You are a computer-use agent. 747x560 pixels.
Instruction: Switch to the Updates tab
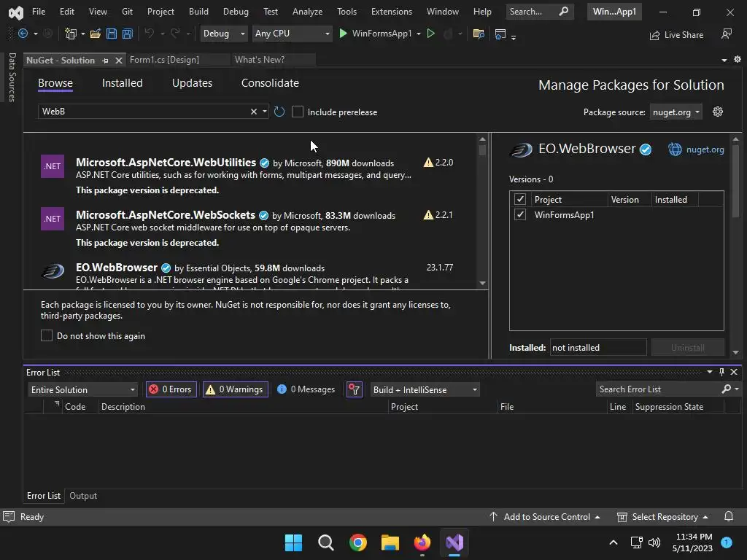(192, 83)
